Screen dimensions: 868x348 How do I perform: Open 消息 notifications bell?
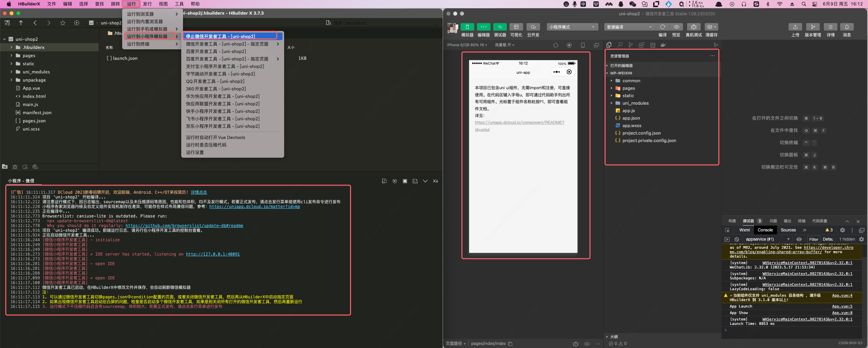tap(847, 27)
